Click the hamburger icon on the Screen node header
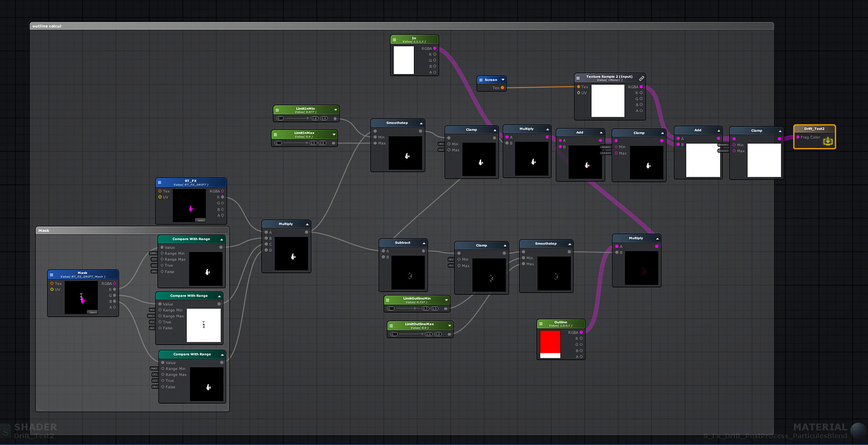Image resolution: width=868 pixels, height=445 pixels. click(481, 80)
